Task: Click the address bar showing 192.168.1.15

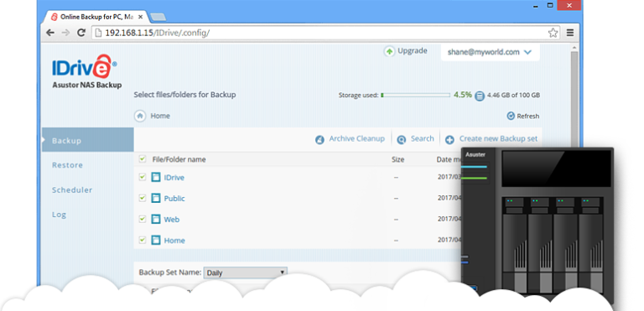Action: tap(319, 33)
